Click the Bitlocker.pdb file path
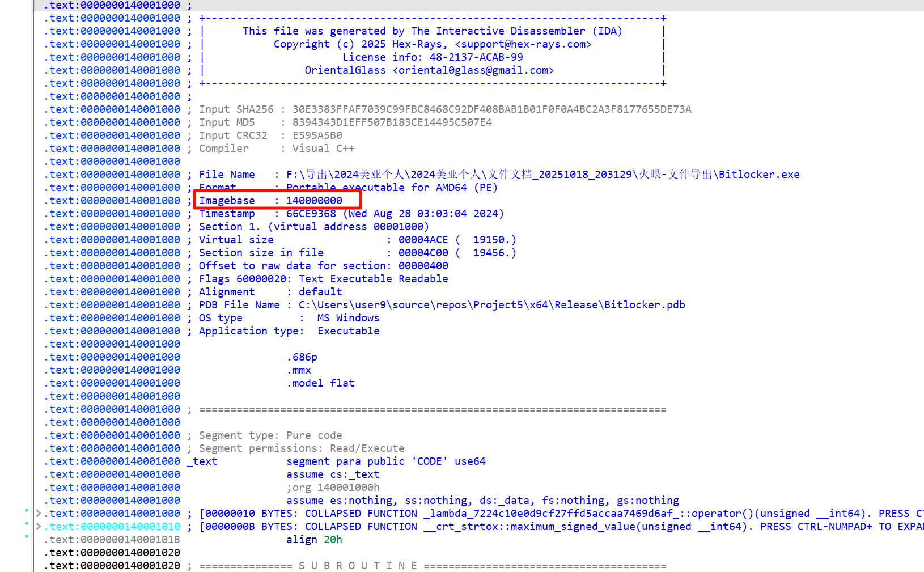Image resolution: width=924 pixels, height=572 pixels. (491, 305)
